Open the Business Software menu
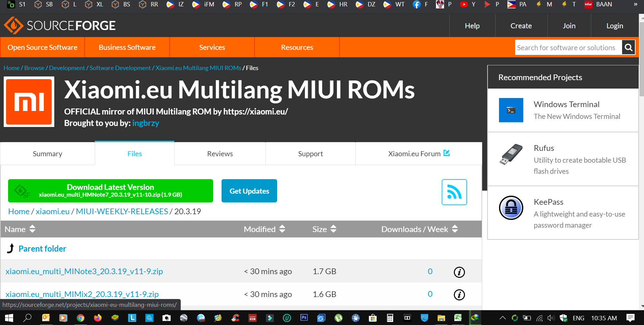 click(x=127, y=47)
